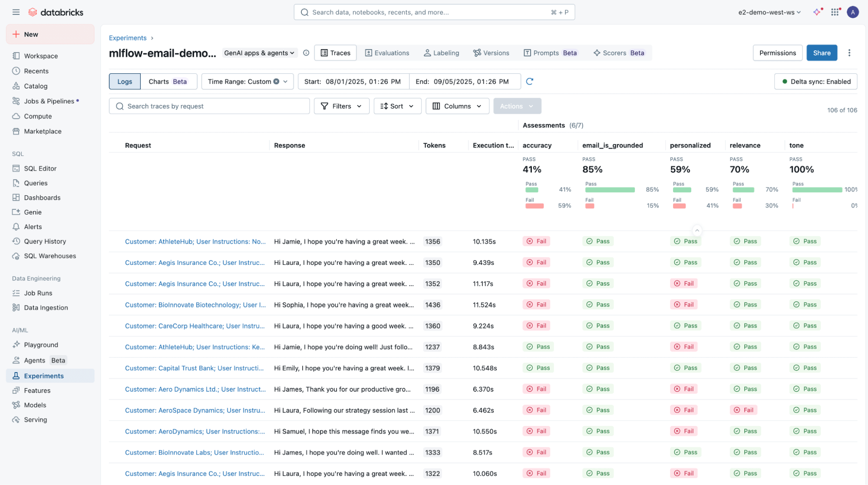Screen dimensions: 868x485
Task: Open the Columns selector dropdown
Action: click(x=457, y=106)
